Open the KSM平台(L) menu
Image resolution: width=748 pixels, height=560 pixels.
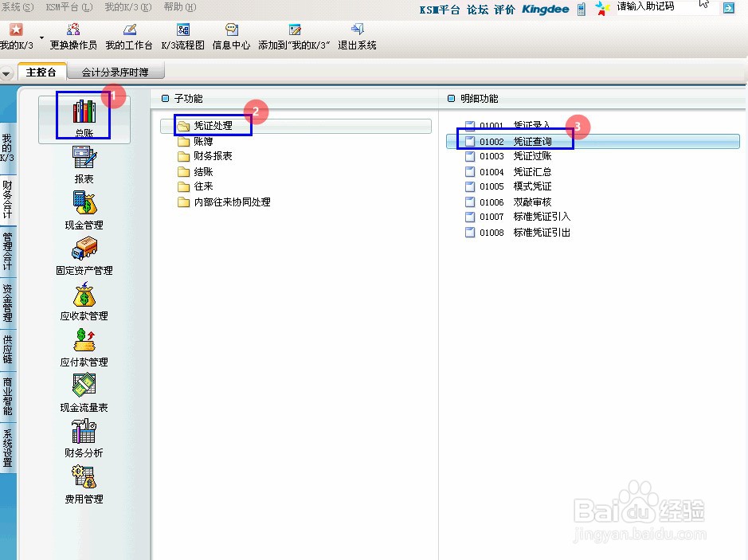coord(69,7)
